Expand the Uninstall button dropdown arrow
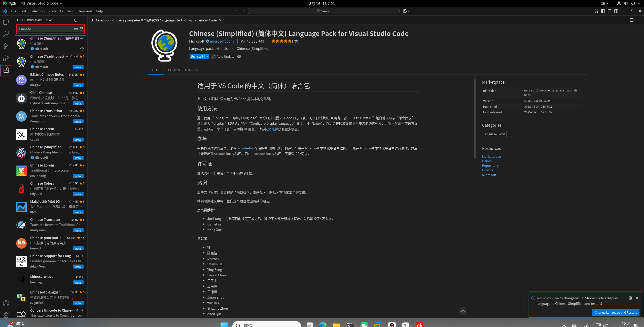Viewport: 644px width, 327px height. click(206, 56)
